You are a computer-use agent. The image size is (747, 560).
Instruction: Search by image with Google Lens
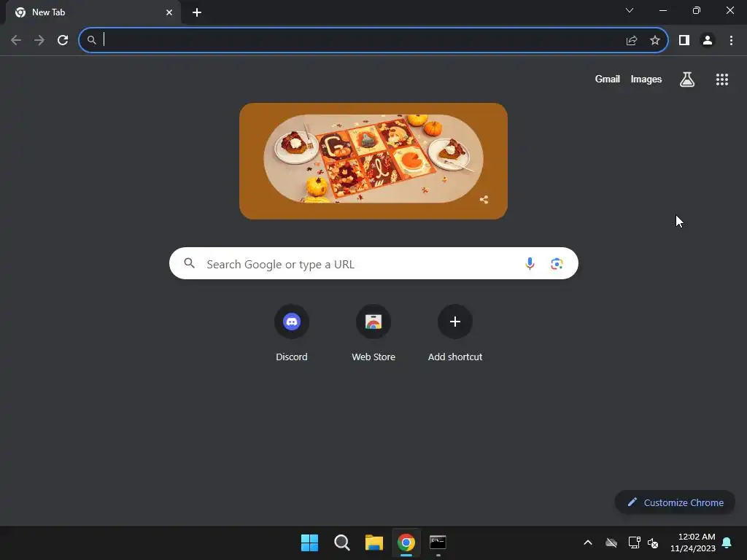[557, 263]
